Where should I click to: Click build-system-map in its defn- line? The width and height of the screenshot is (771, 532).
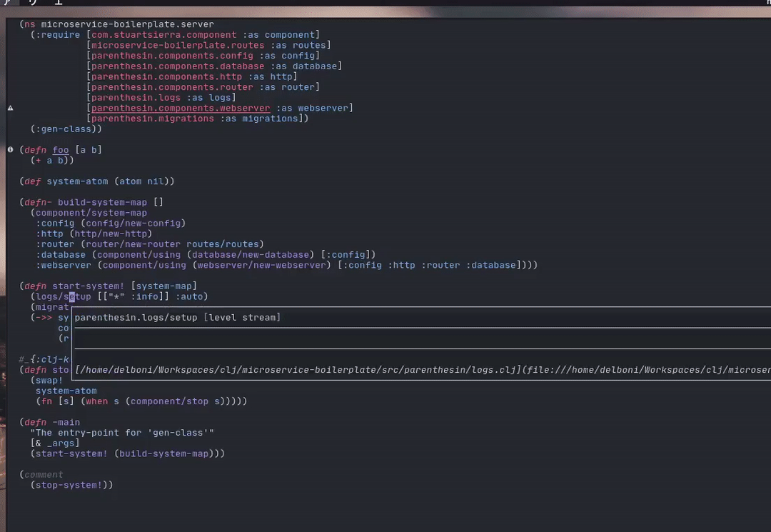pos(102,202)
